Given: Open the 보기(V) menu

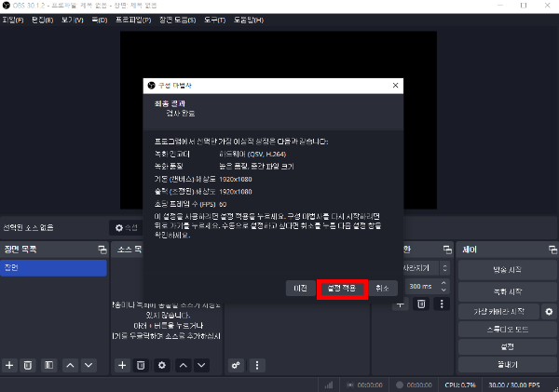Looking at the screenshot, I should (x=73, y=20).
